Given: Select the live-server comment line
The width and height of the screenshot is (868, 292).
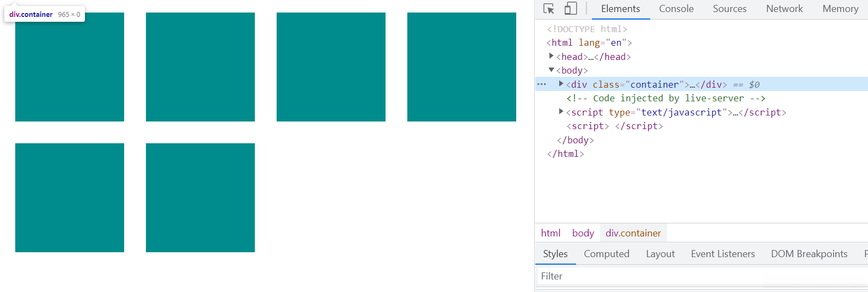Looking at the screenshot, I should coord(666,98).
